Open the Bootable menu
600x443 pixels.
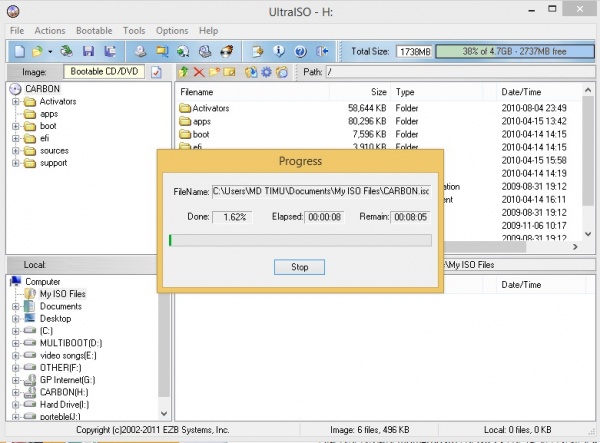(92, 31)
